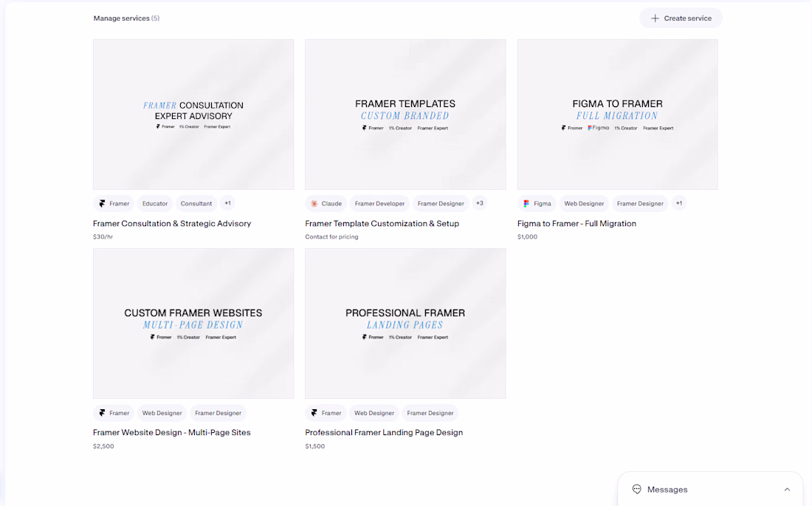This screenshot has width=812, height=506.
Task: Open the Framer Templates Custom Branded thumbnail
Action: (x=405, y=114)
